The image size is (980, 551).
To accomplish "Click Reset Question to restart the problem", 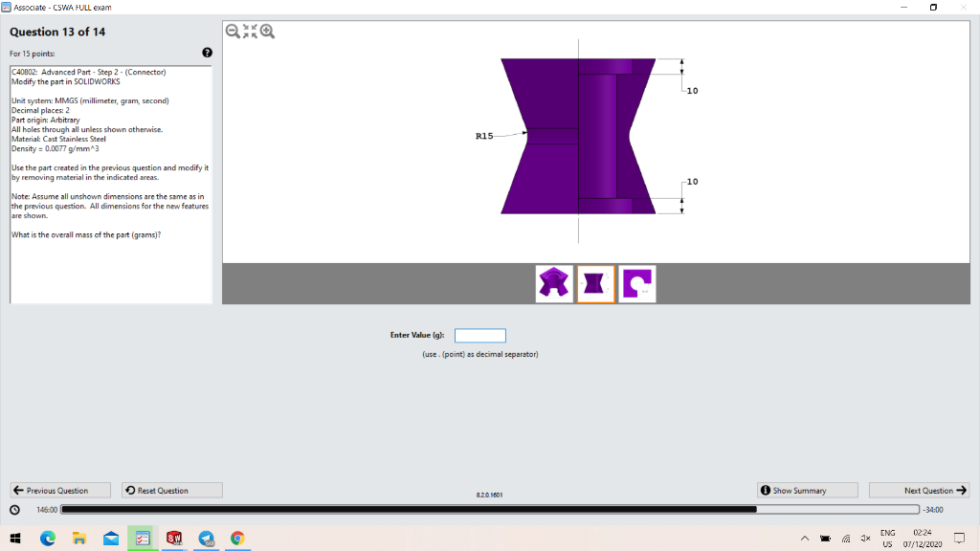I will click(x=171, y=490).
